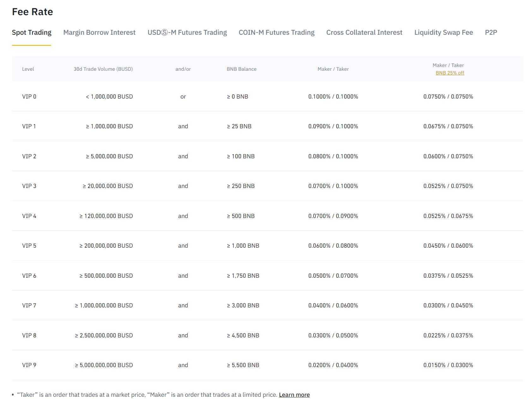Click the ≥ 5,500 BNB balance cell
Screen dimensions: 532x399
(243, 365)
